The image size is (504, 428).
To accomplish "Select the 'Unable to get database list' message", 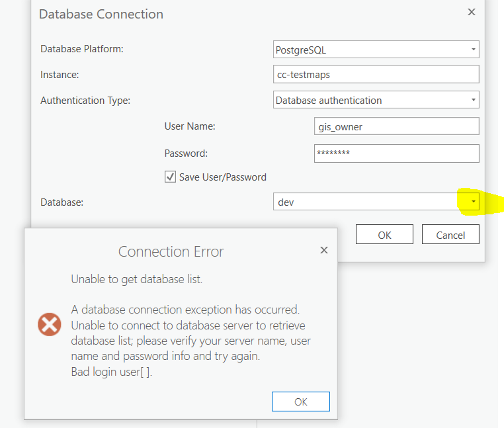I will [137, 279].
